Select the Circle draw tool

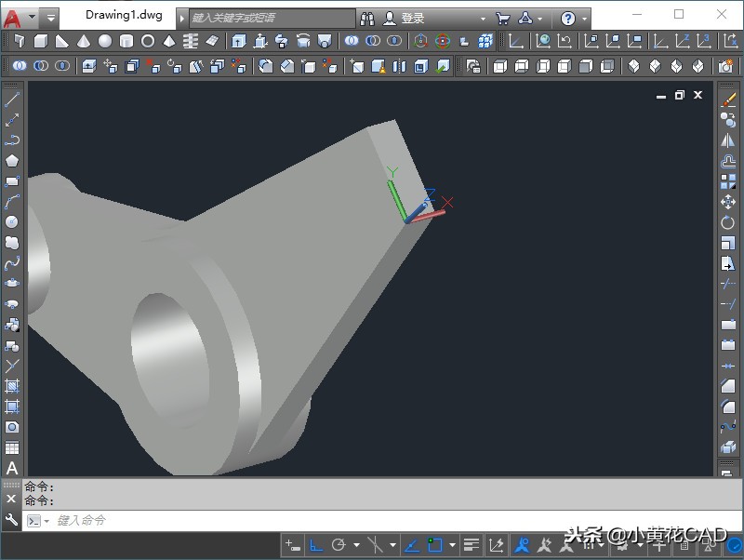pos(12,222)
